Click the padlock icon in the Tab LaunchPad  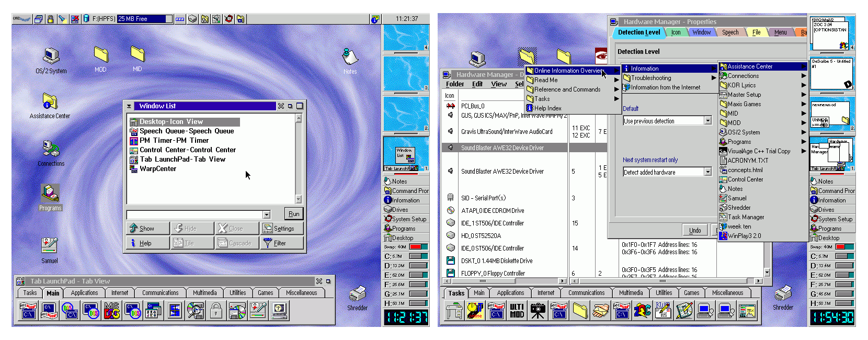click(x=216, y=311)
